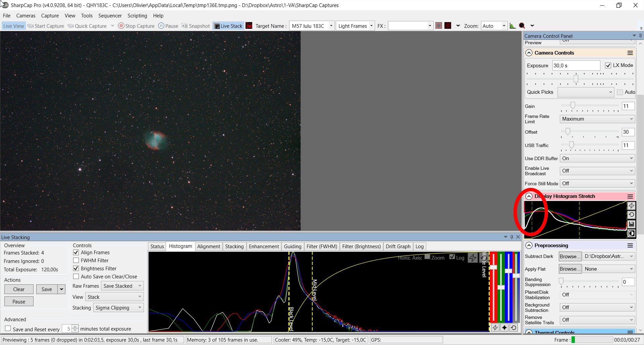Toggle the LX Mode checkbox

tap(608, 65)
